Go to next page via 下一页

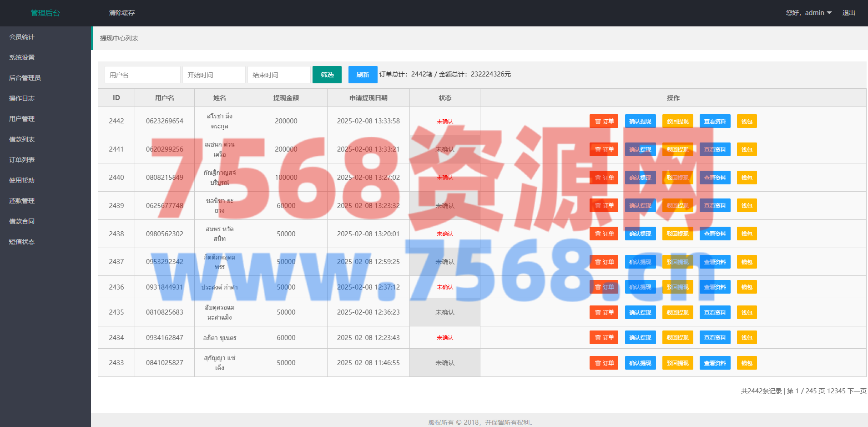[857, 391]
